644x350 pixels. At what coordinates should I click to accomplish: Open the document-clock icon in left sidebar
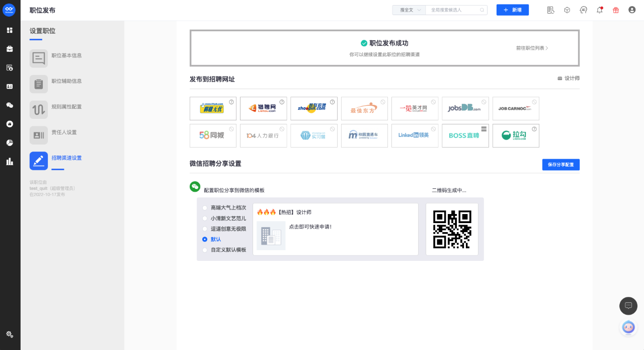tap(10, 67)
